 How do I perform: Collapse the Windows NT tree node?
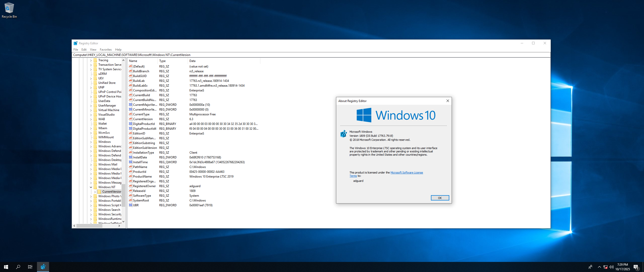(x=91, y=187)
